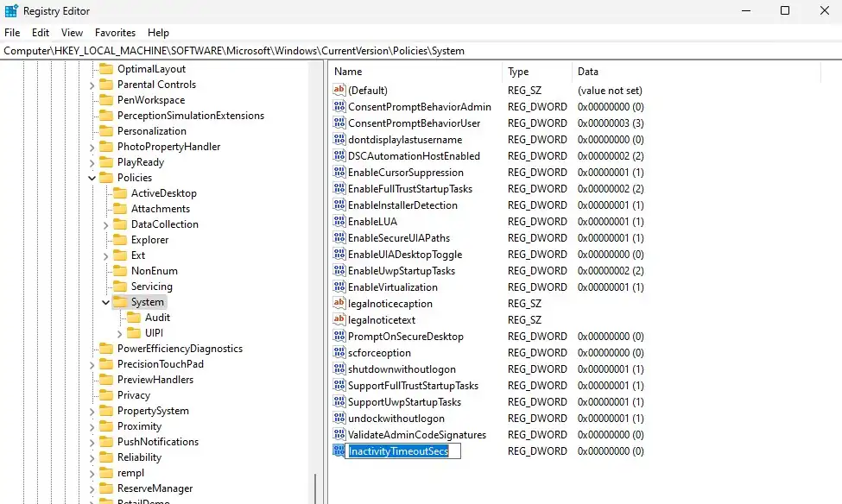Maximize the Registry Editor window
The height and width of the screenshot is (504, 842).
pos(785,10)
